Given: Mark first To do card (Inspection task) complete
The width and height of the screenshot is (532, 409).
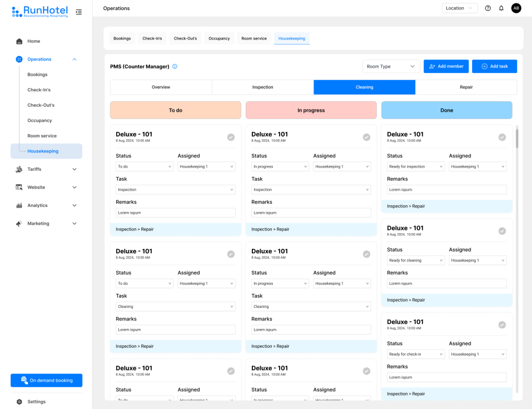Looking at the screenshot, I should tap(231, 137).
